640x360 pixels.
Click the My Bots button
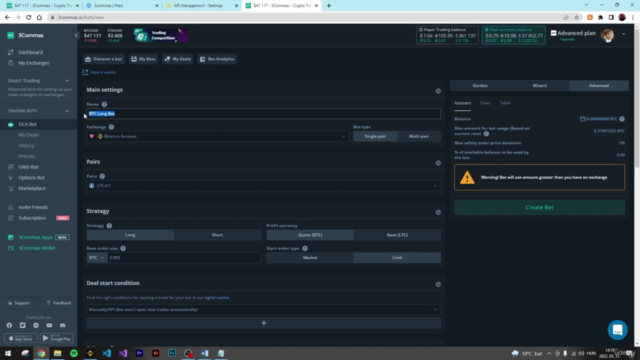(143, 59)
